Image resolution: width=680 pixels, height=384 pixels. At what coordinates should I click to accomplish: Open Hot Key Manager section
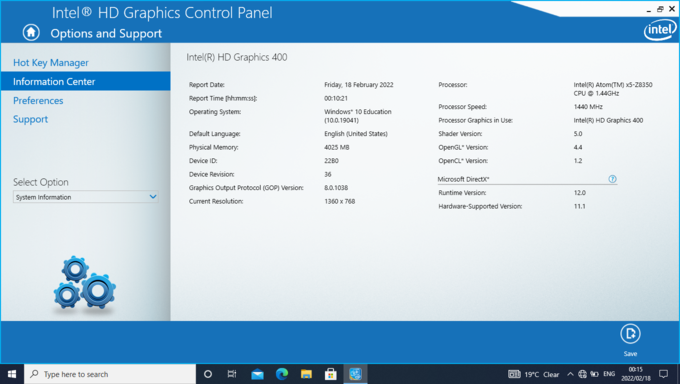pos(51,62)
